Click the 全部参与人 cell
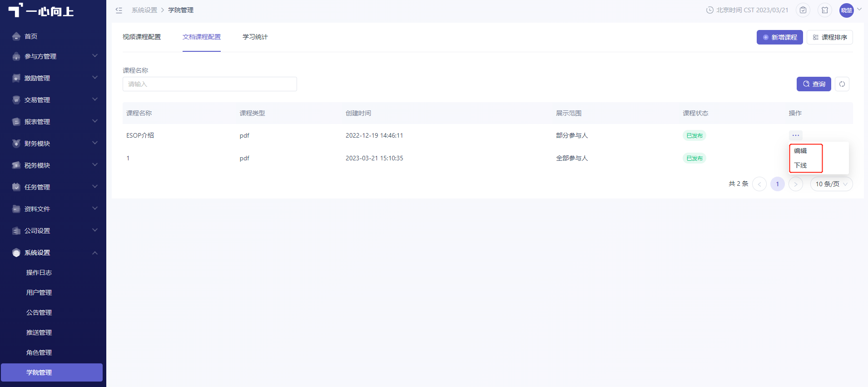This screenshot has width=868, height=387. pos(572,158)
